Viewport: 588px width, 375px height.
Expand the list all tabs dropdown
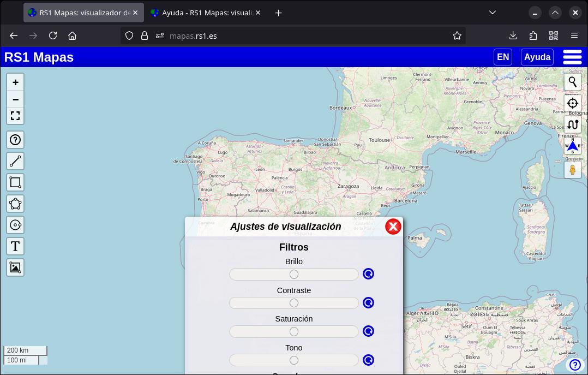[493, 13]
